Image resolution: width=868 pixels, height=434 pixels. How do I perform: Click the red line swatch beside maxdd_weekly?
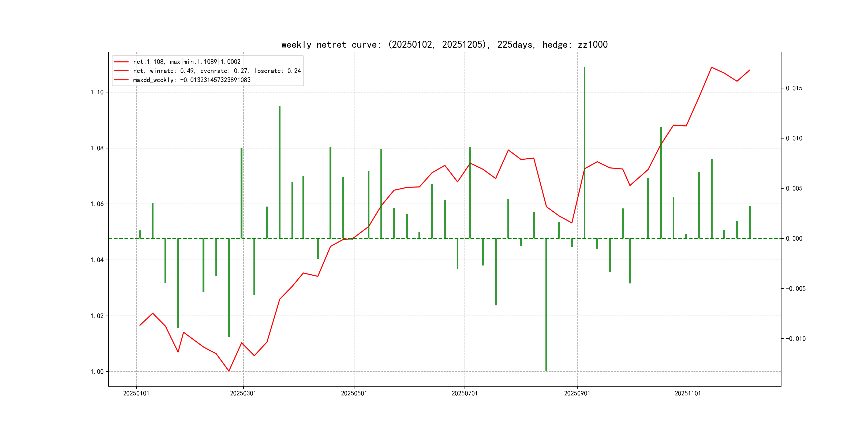(x=121, y=80)
